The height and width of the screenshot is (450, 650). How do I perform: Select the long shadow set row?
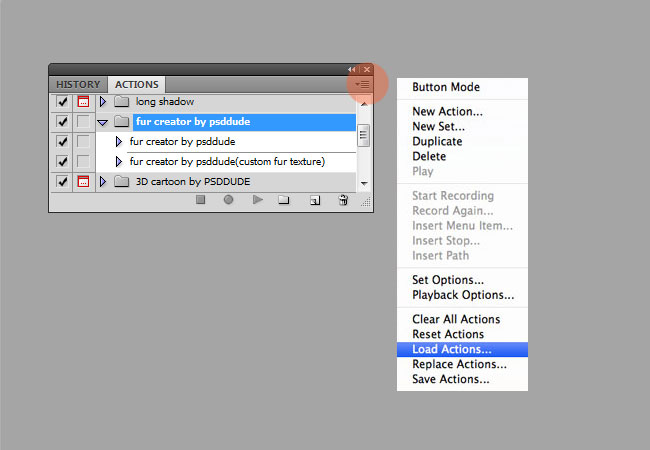tap(226, 102)
